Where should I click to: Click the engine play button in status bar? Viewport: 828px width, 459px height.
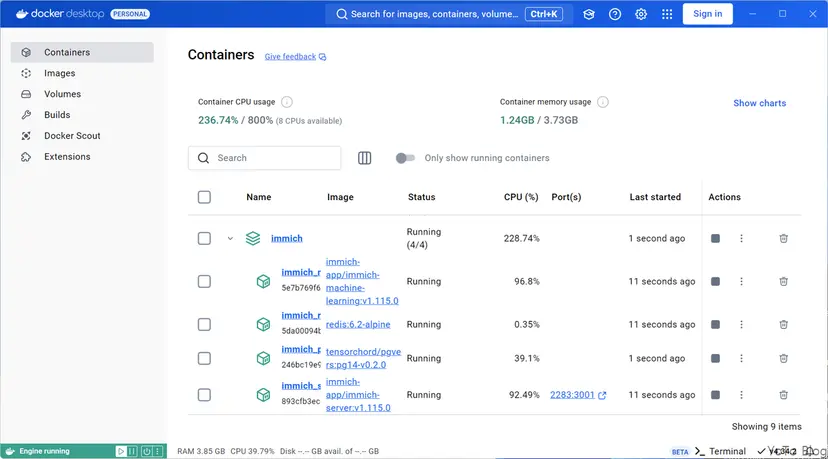point(120,451)
